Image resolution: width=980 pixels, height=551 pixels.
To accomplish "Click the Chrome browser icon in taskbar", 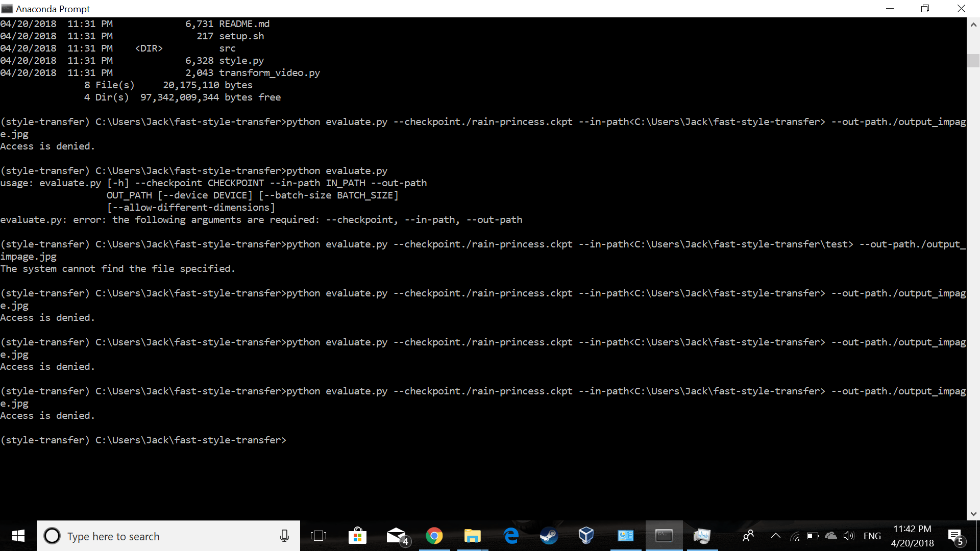I will click(x=433, y=536).
